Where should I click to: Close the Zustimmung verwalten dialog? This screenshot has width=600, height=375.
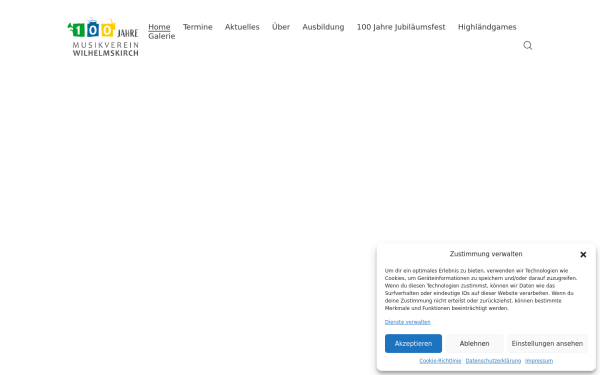click(583, 254)
